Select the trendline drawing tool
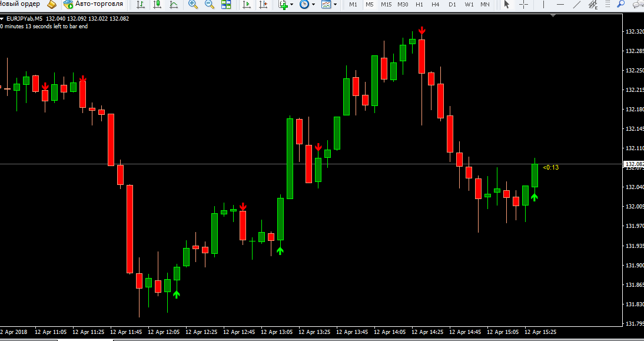This screenshot has width=644, height=341. click(577, 5)
